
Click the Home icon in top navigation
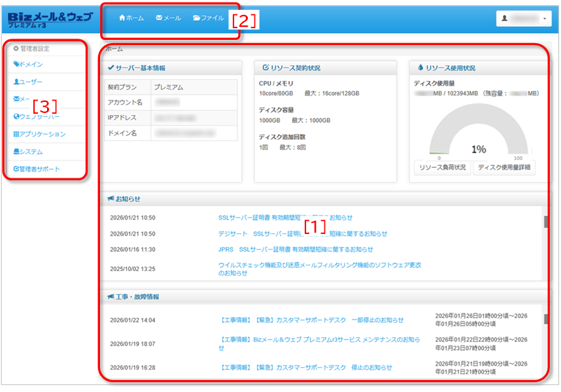click(x=122, y=18)
